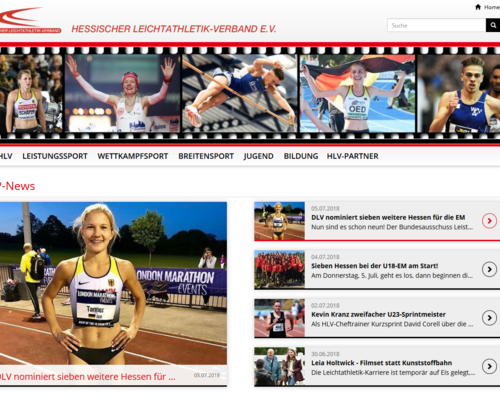This screenshot has width=500, height=400.
Task: Click the U18 team group photo thumbnail
Action: click(x=279, y=269)
